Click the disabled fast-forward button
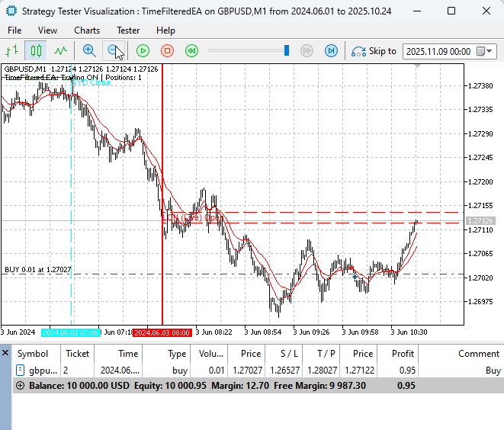504x430 pixels. point(307,51)
